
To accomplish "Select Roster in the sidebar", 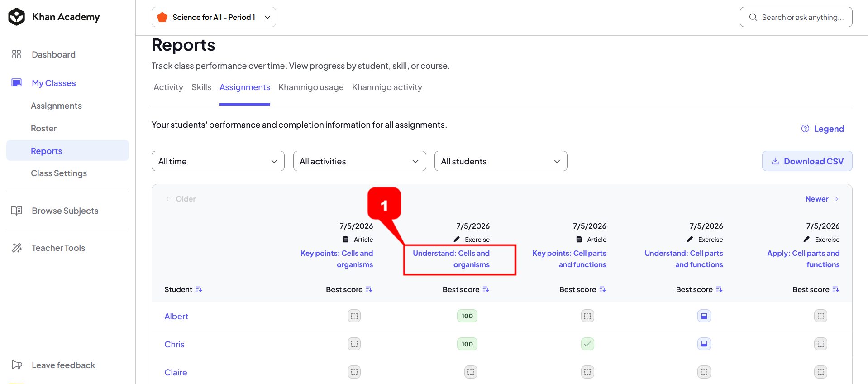I will pos(44,128).
